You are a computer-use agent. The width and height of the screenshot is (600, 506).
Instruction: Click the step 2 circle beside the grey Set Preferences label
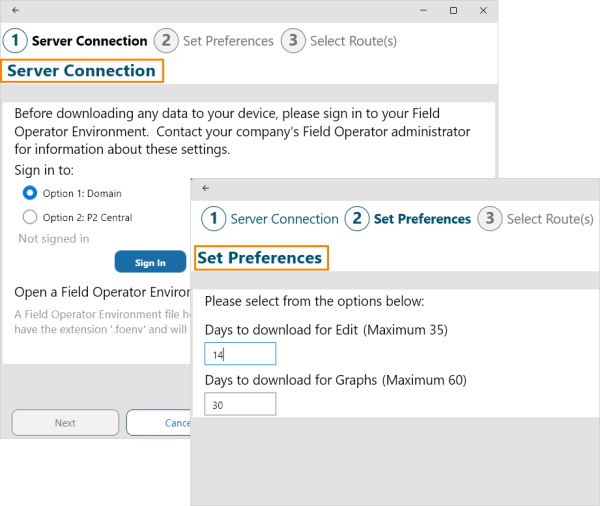(x=166, y=41)
